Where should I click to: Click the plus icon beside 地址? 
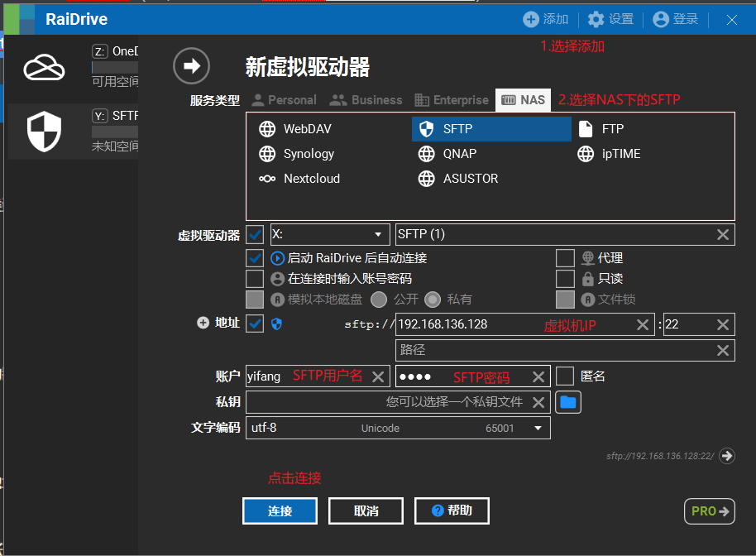203,323
